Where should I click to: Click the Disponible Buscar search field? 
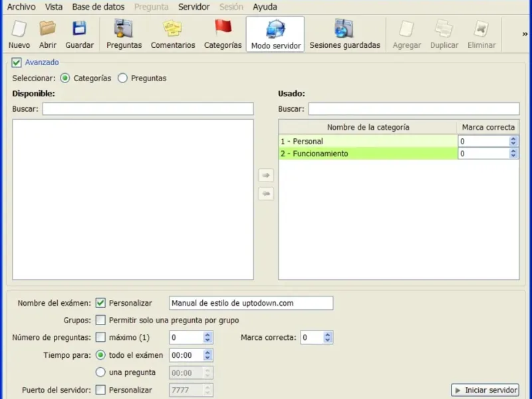[148, 109]
